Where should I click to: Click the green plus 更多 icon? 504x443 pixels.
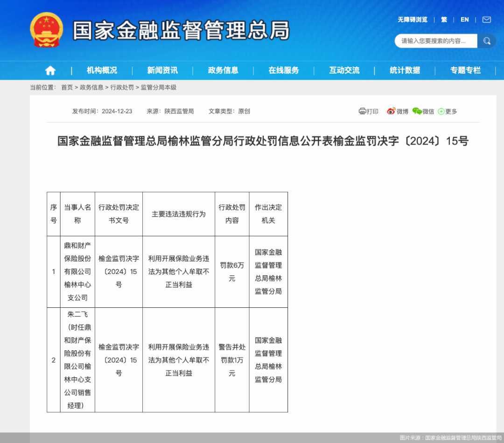point(441,111)
